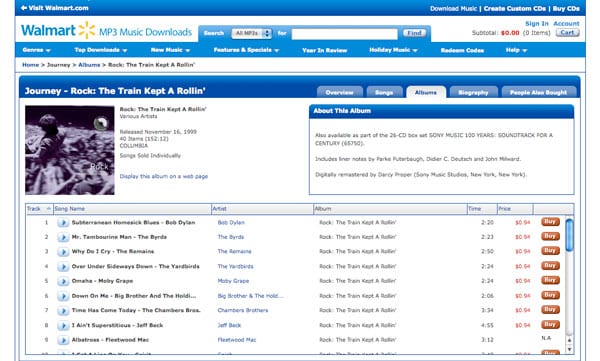Open Create Custom CDs link

tap(515, 8)
